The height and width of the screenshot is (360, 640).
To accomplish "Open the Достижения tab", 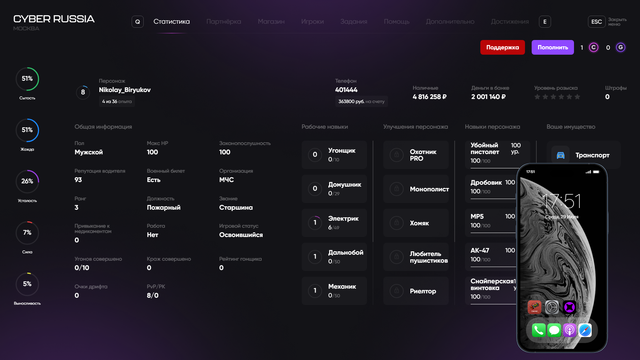I will pos(510,22).
